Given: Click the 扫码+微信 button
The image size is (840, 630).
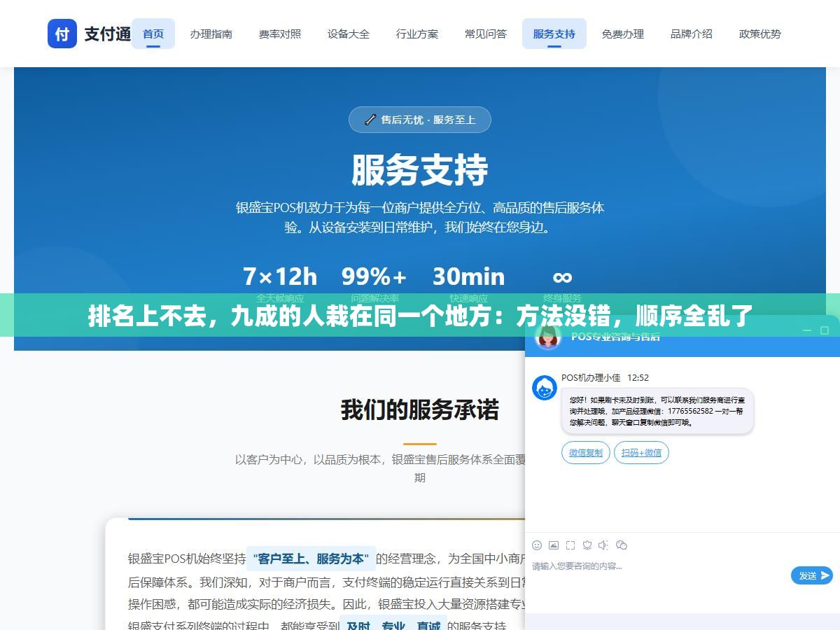Looking at the screenshot, I should [x=641, y=453].
